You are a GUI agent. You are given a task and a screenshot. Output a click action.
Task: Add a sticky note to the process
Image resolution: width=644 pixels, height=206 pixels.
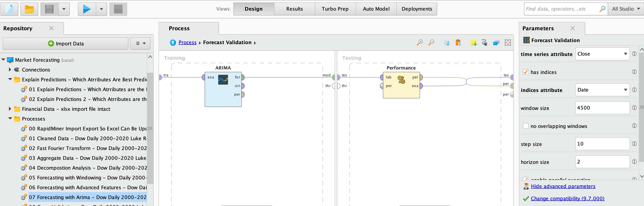[x=473, y=43]
